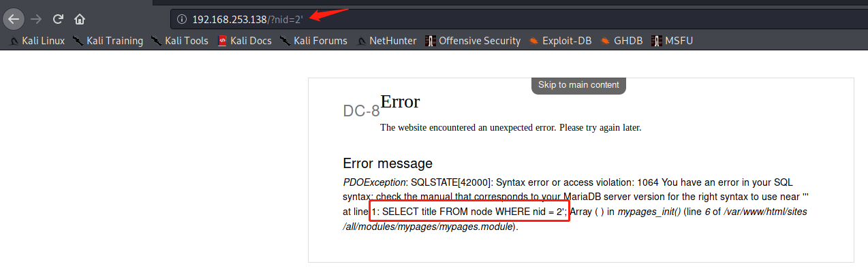Click the forward navigation arrow

[36, 19]
